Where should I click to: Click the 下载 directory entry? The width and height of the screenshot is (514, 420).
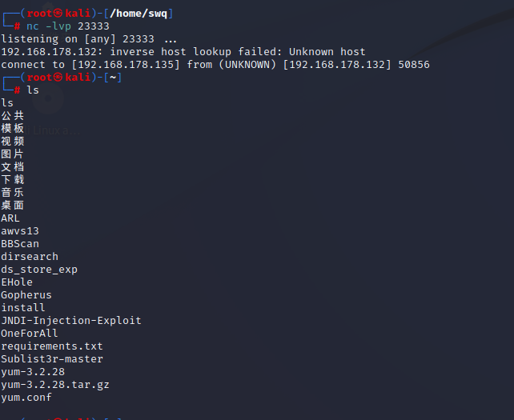click(x=13, y=179)
